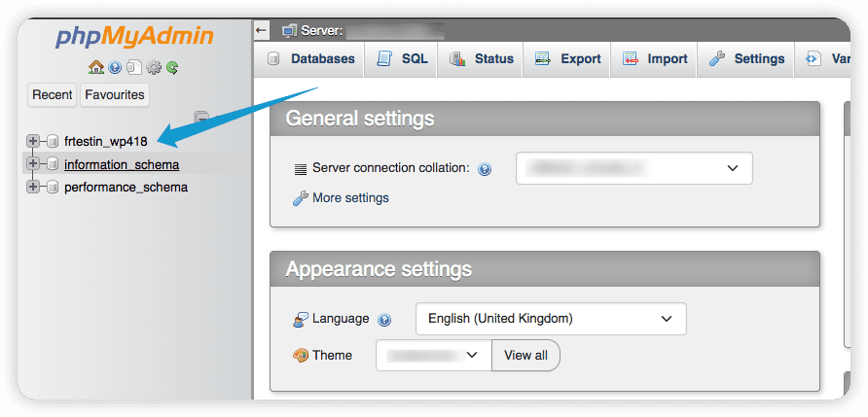Click the Recent button
The width and height of the screenshot is (868, 417).
(53, 94)
